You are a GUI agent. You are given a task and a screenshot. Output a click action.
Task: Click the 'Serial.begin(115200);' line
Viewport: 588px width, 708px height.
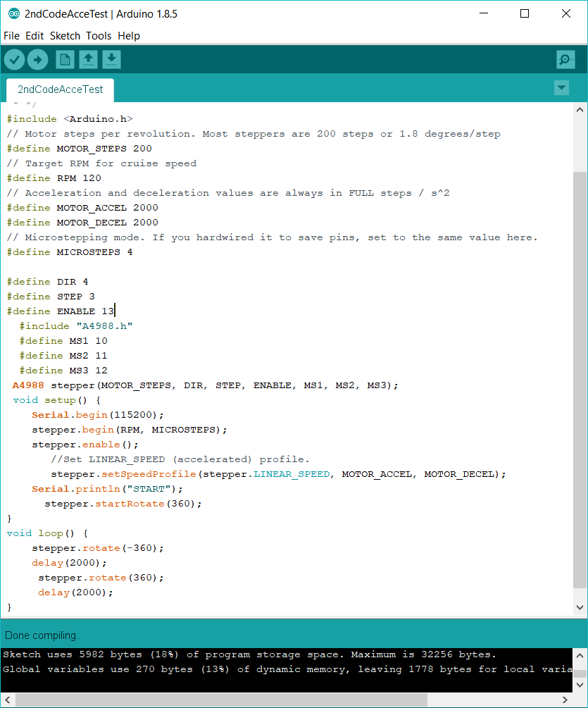tap(98, 415)
